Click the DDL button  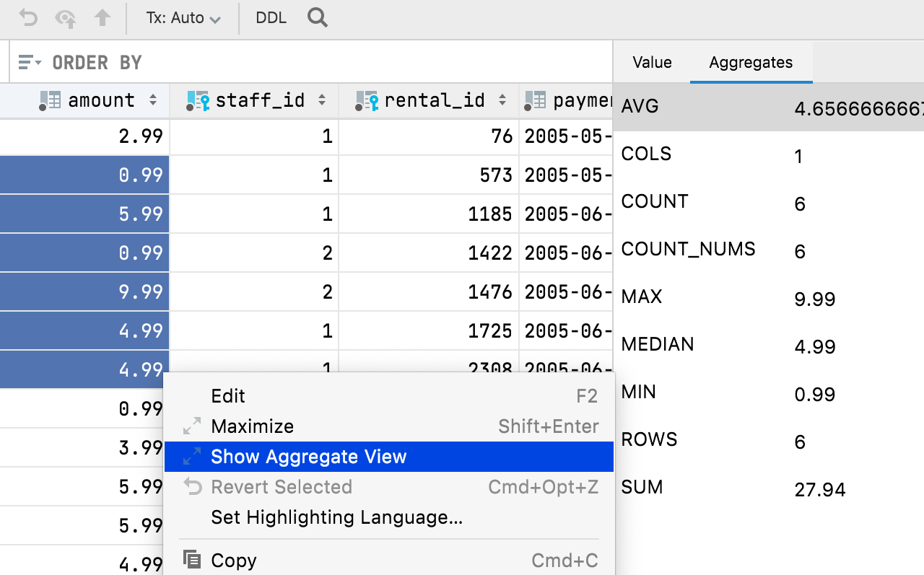pos(271,18)
